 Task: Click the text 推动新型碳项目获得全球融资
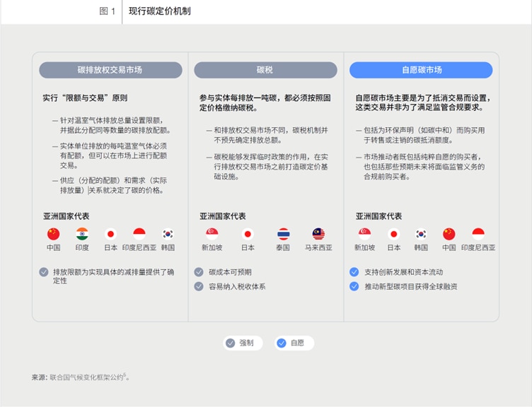click(x=411, y=287)
